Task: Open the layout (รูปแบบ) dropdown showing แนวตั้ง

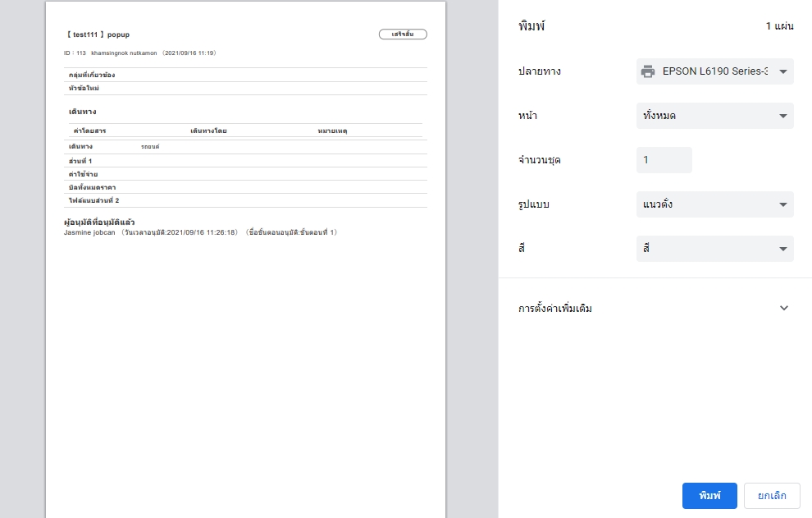Action: click(x=714, y=204)
